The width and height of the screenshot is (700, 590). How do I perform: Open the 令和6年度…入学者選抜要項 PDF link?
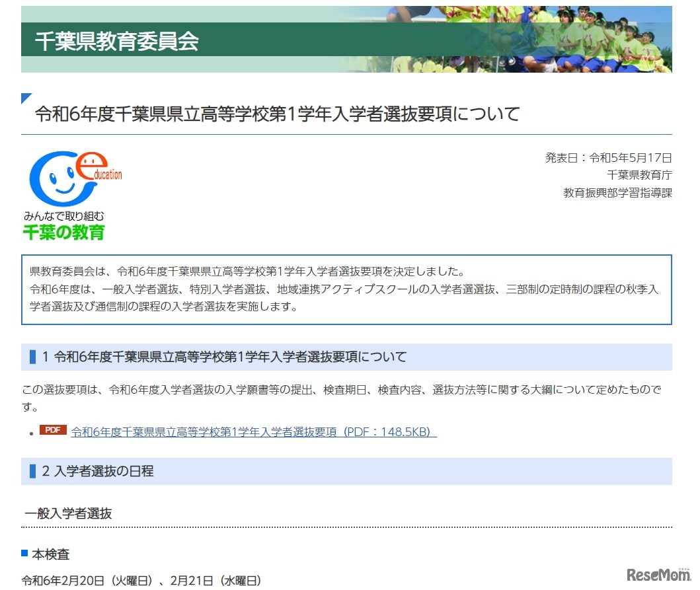[x=254, y=432]
